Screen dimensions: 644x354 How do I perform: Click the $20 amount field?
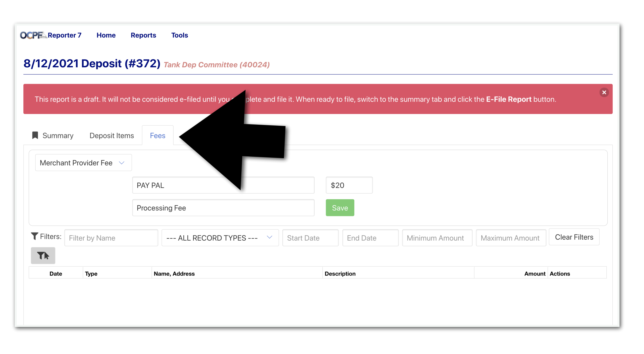tap(349, 185)
